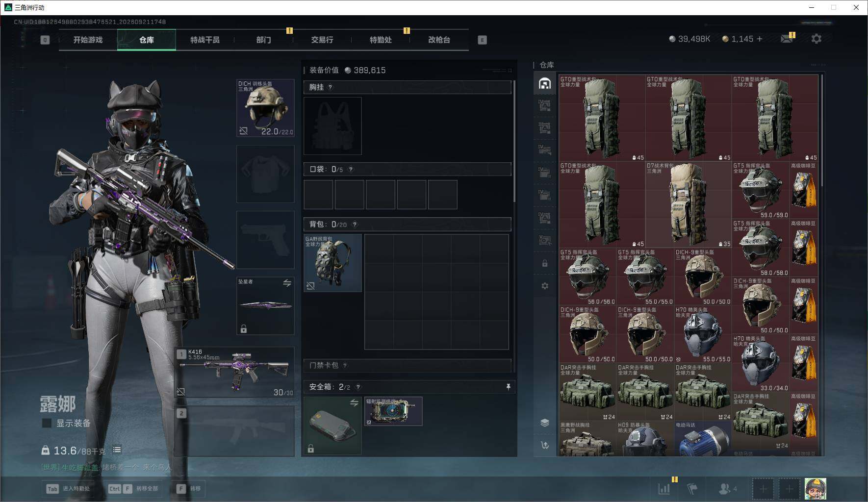Select the GA野战背包 backpack item

pyautogui.click(x=332, y=263)
